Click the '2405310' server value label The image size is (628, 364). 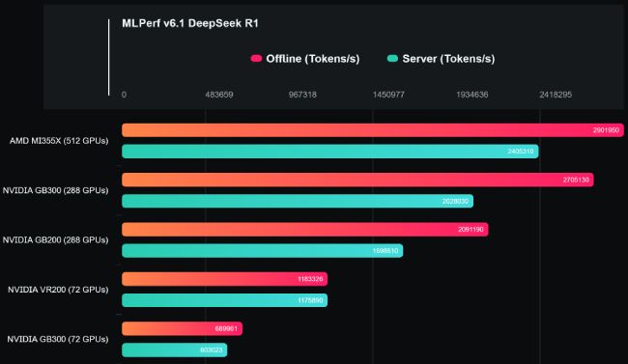coord(521,152)
